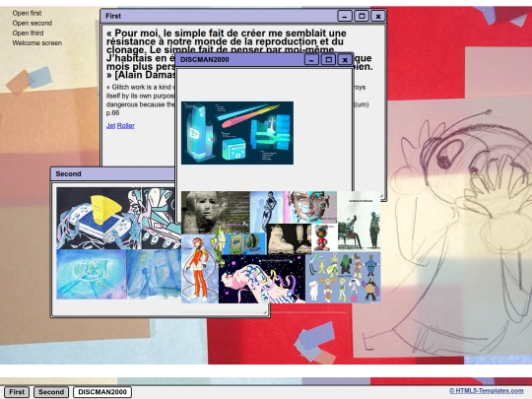Select the chrome humanoid figure image
532x399 pixels.
266,212
